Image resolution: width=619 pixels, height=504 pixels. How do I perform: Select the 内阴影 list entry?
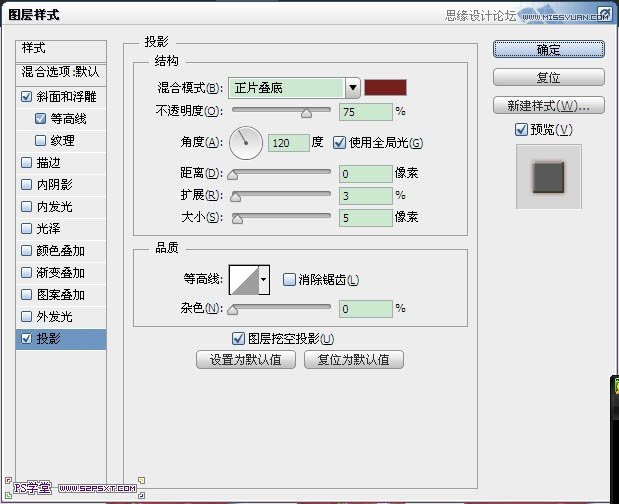(x=61, y=184)
